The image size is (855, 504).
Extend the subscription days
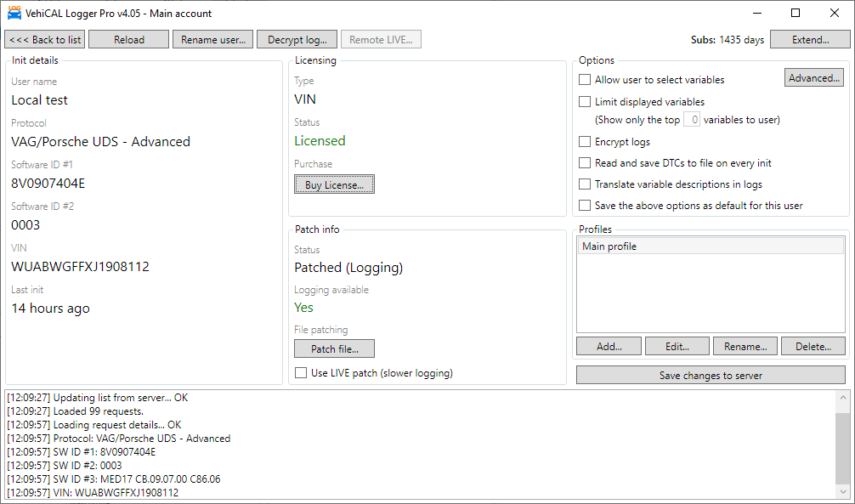tap(810, 40)
